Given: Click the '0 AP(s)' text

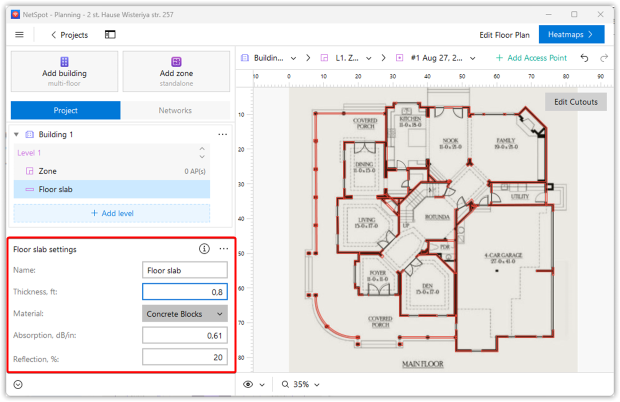Looking at the screenshot, I should [195, 172].
